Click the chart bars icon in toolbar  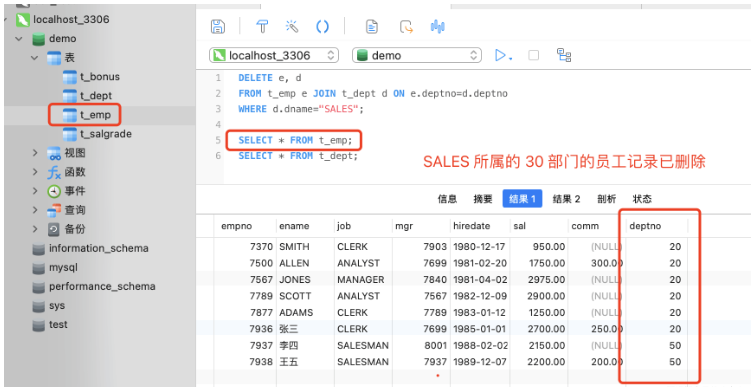tap(437, 26)
